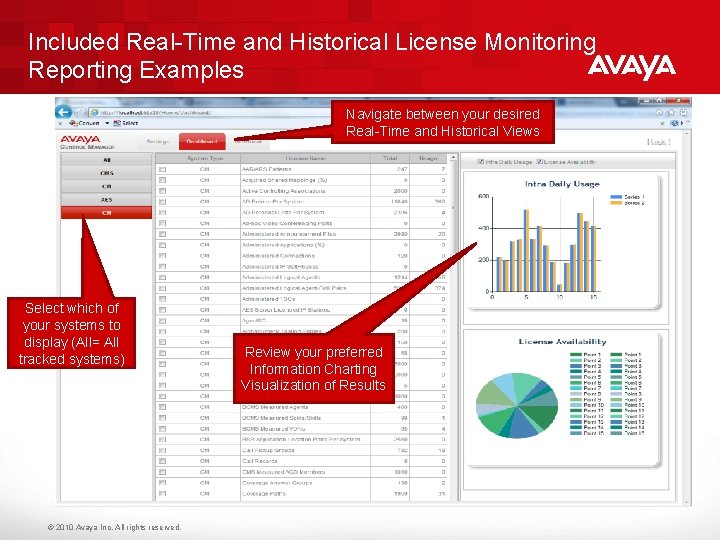Click the BCMS Measured VDNs license name
The image size is (720, 540).
tap(274, 429)
